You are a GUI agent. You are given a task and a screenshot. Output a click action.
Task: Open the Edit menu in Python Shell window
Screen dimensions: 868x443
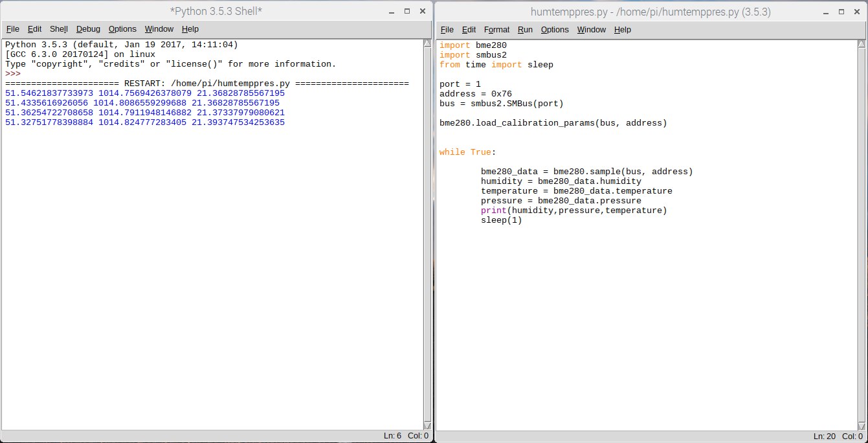[x=34, y=29]
